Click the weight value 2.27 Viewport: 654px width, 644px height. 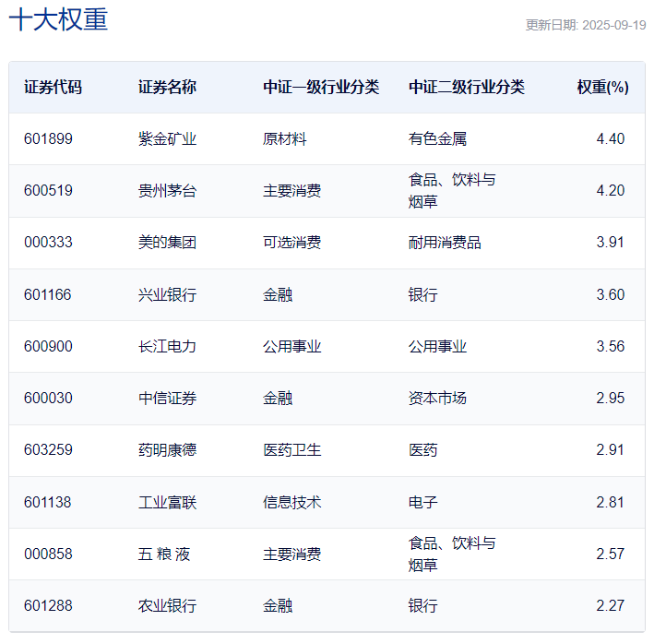point(611,605)
